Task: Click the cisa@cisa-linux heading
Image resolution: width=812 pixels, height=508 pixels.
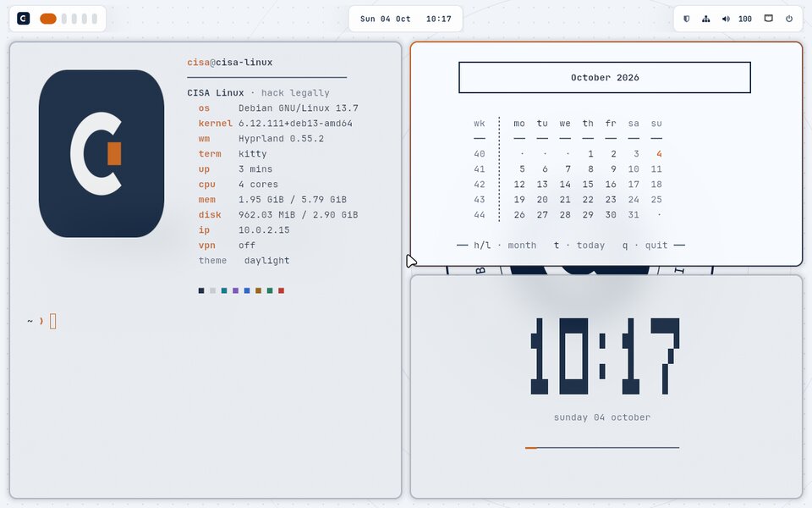Action: (x=229, y=62)
